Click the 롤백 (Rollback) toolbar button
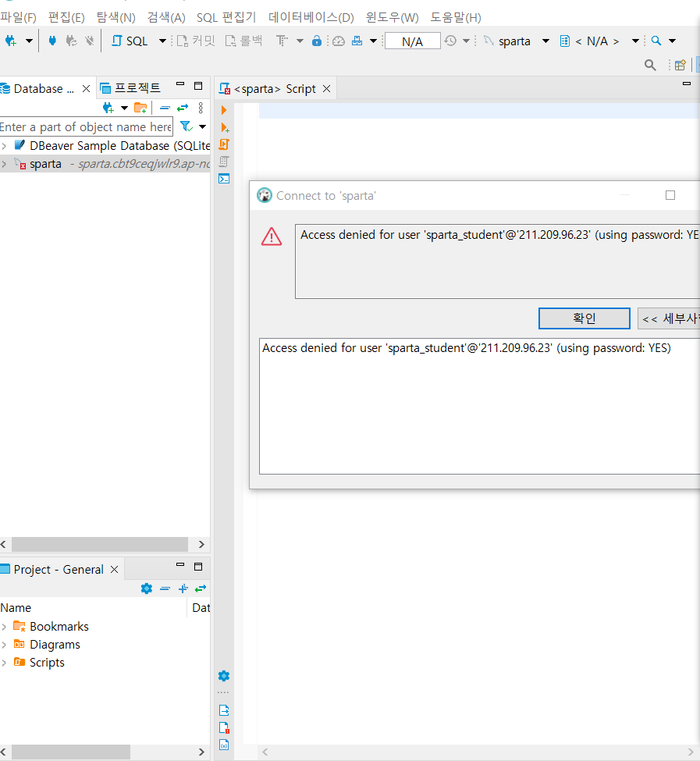700x761 pixels. pyautogui.click(x=243, y=41)
